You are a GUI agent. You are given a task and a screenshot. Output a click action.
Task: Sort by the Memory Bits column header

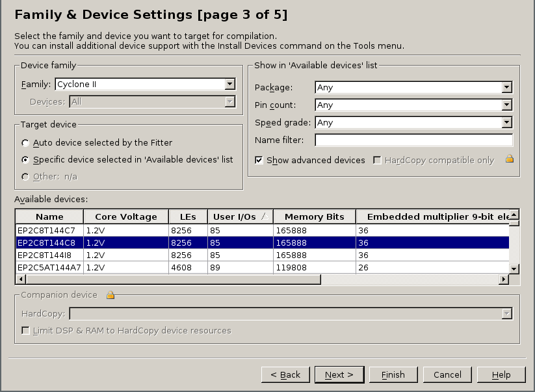pyautogui.click(x=314, y=216)
